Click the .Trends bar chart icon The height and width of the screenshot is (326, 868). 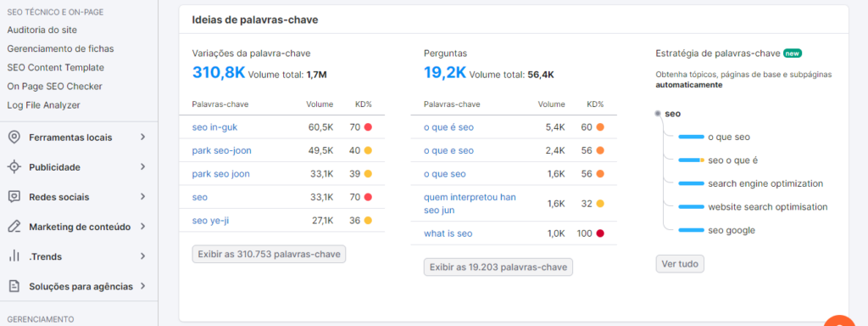pos(14,256)
